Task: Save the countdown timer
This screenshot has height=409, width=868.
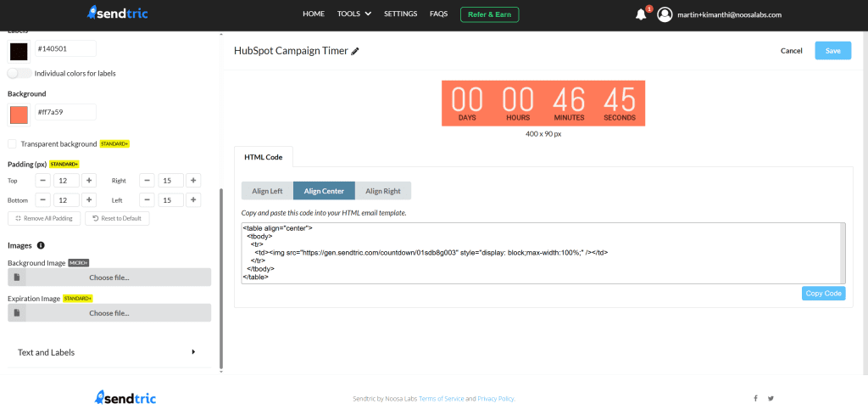Action: [832, 50]
